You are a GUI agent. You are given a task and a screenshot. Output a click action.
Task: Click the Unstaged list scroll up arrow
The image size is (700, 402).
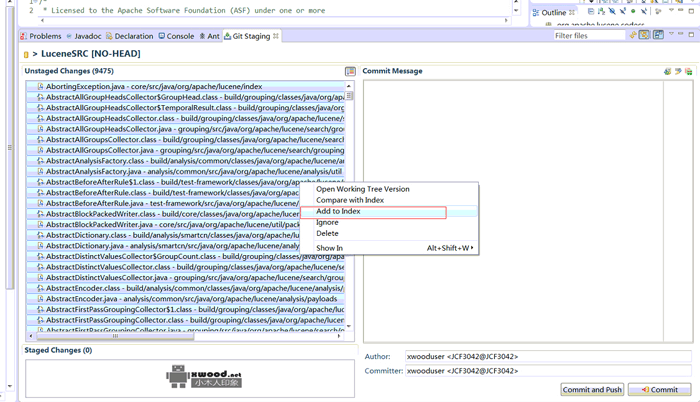click(349, 86)
